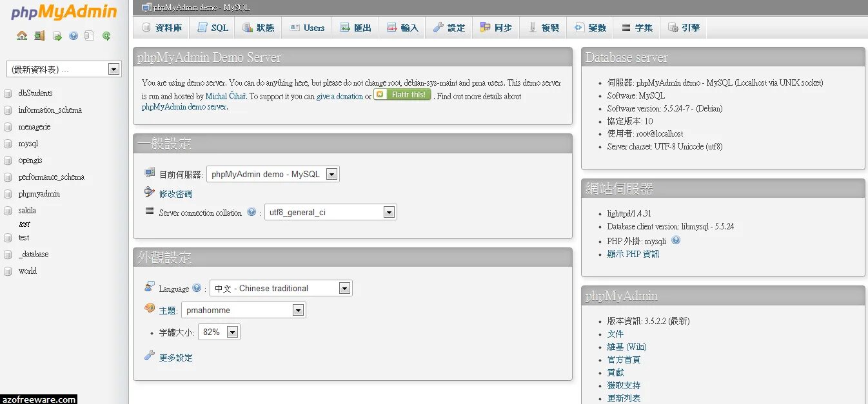The image size is (868, 404).
Task: Open the 貢獻 contribute link
Action: click(615, 372)
